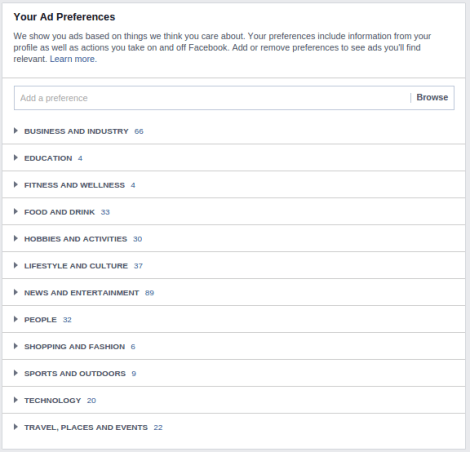Select TRAVEL, PLACES AND EVENTS label
The image size is (470, 452).
pyautogui.click(x=86, y=428)
